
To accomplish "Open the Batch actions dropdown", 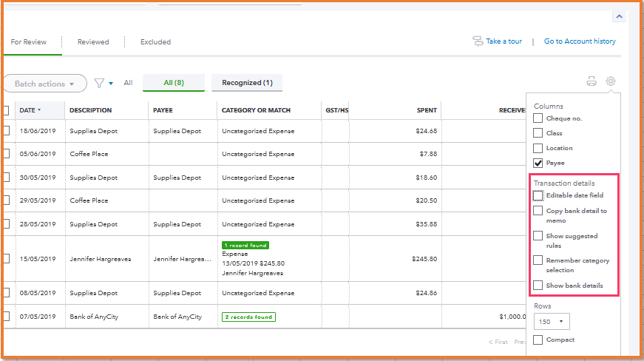I will tap(44, 84).
